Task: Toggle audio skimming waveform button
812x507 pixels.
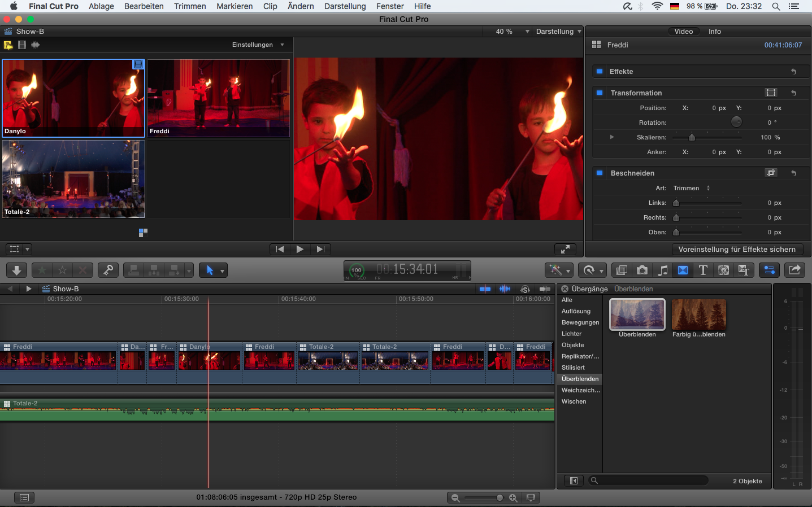Action: (505, 289)
